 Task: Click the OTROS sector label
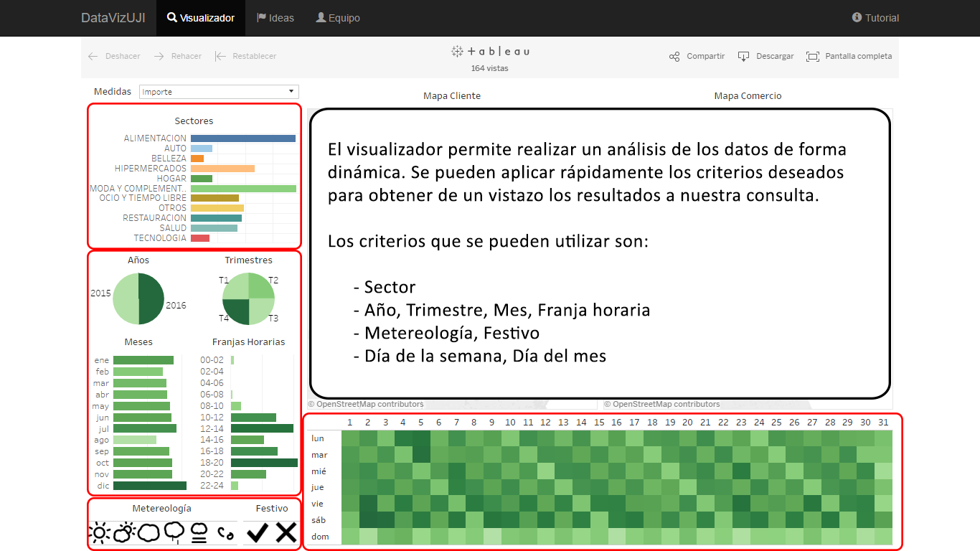click(173, 208)
